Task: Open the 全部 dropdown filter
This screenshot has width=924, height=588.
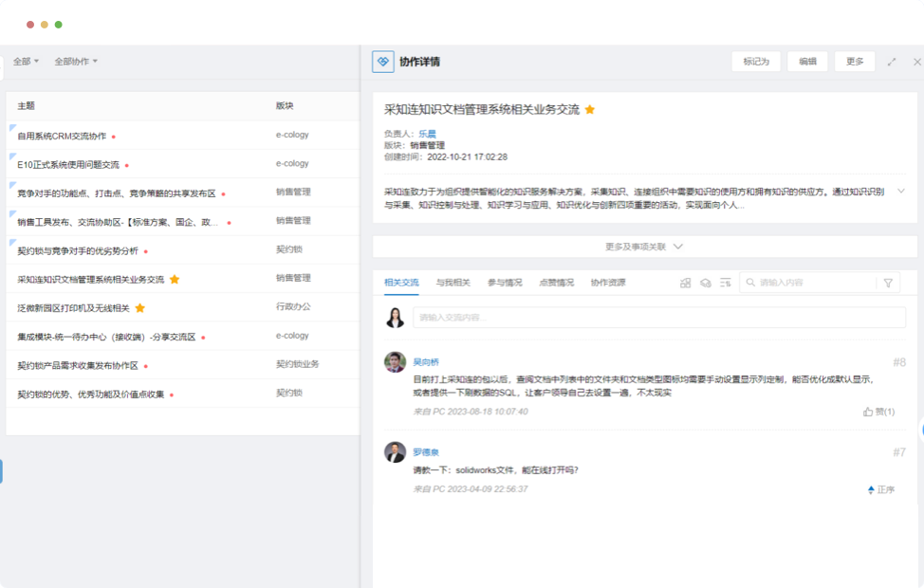Action: point(26,62)
